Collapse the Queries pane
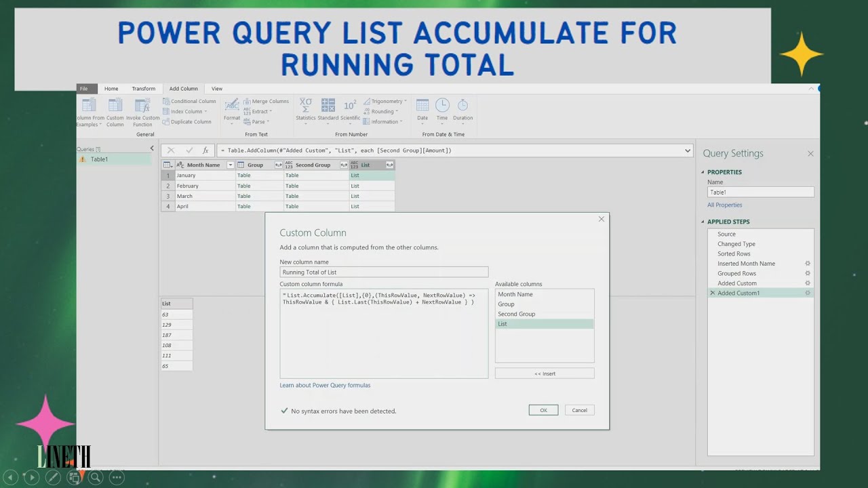The image size is (868, 488). [x=152, y=148]
